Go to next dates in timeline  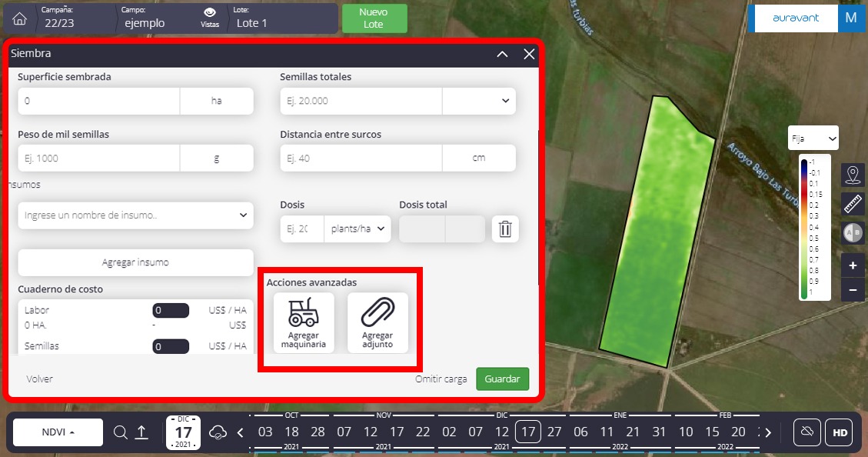point(768,432)
